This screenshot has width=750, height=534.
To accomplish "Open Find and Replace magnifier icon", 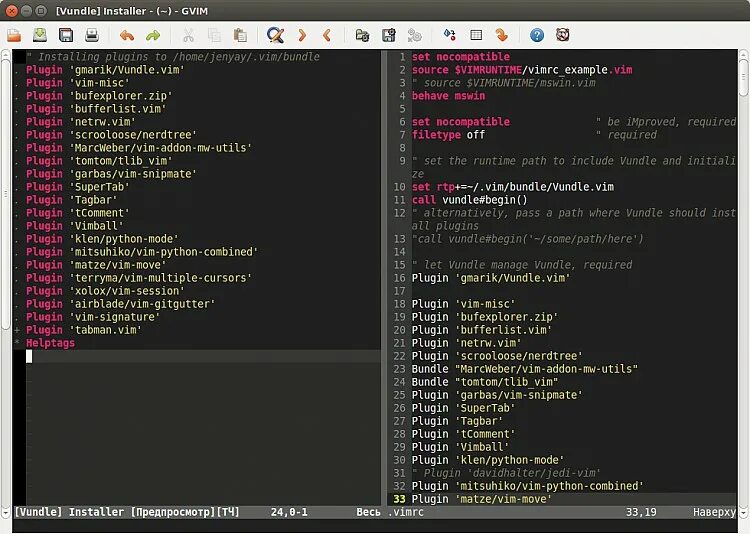I will 276,35.
